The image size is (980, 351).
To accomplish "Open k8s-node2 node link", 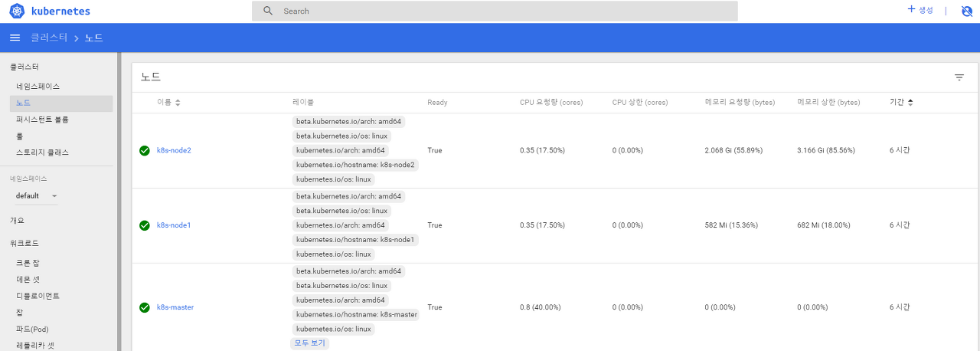I will point(174,150).
